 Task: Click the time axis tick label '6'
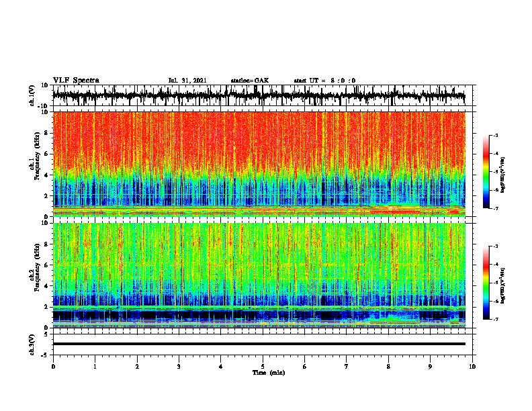(x=305, y=367)
